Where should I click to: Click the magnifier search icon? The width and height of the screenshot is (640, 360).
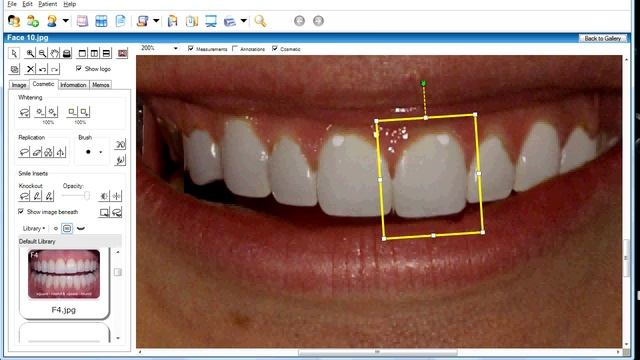tap(260, 21)
